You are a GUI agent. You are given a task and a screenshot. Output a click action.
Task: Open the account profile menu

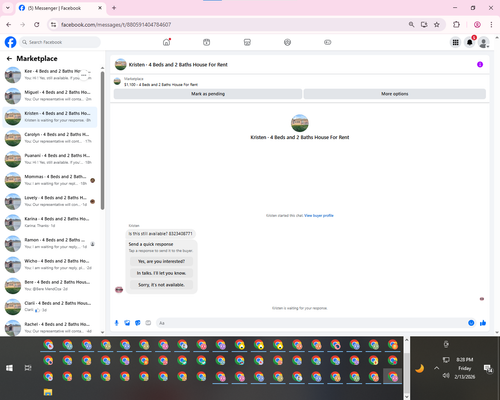coord(484,42)
